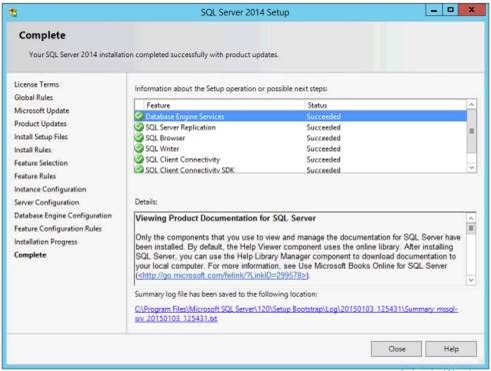Screen dimensions: 491x371
Task: Click scroll down arrow of Details box
Action: [x=471, y=280]
